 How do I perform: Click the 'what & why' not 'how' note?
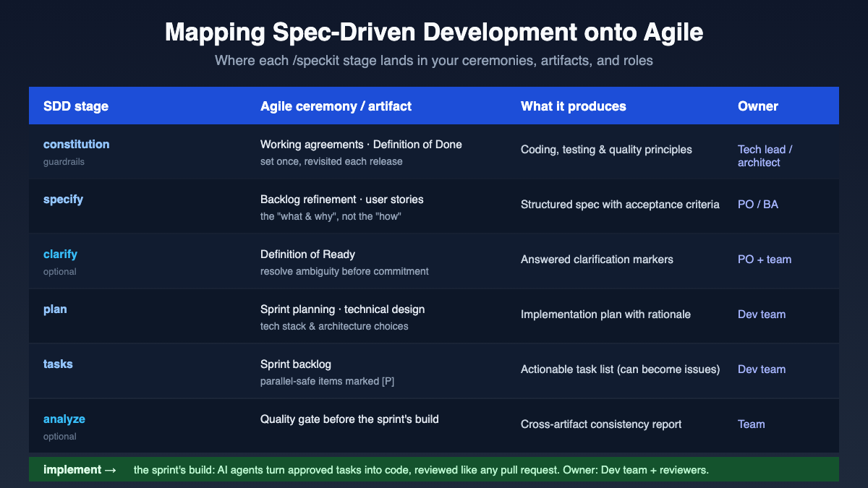click(x=331, y=217)
